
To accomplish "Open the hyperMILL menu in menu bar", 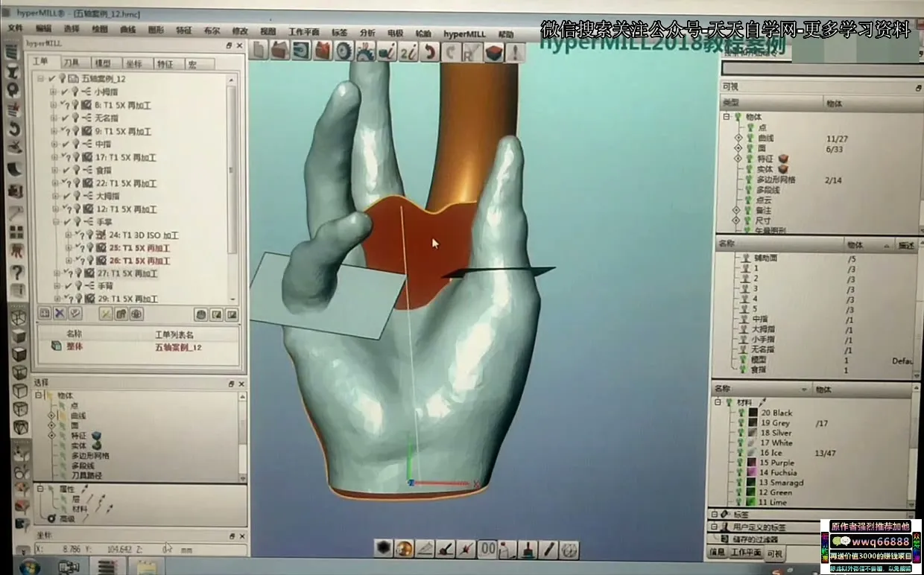I will tap(463, 34).
